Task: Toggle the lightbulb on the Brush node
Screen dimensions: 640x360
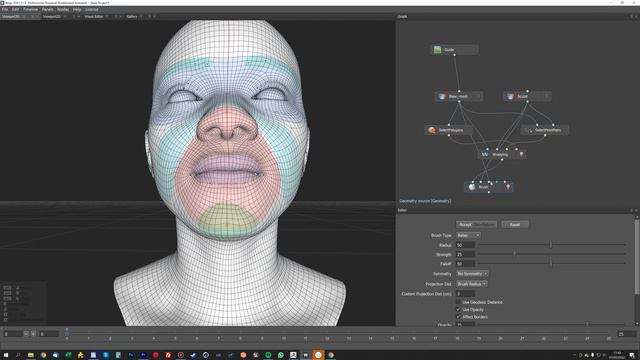Action: 508,187
